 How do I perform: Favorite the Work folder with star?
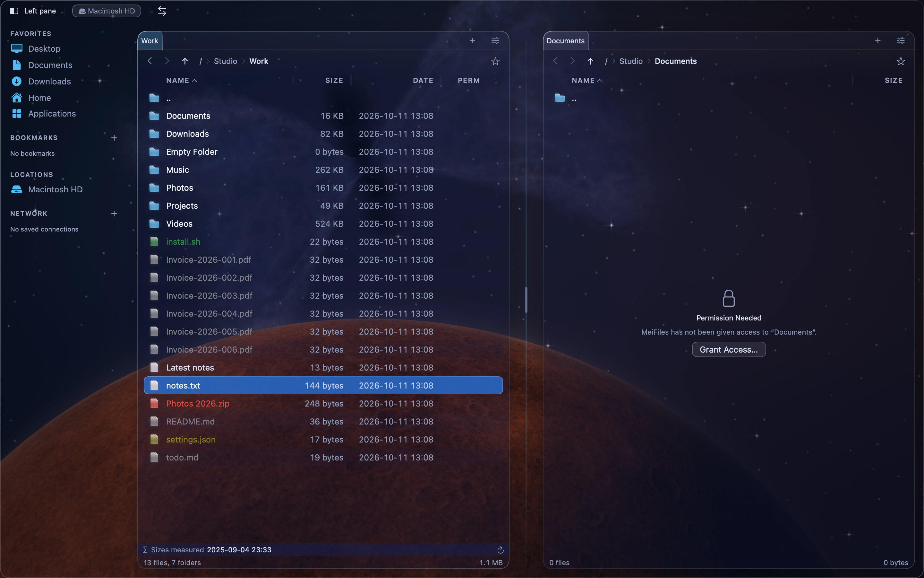(x=495, y=61)
